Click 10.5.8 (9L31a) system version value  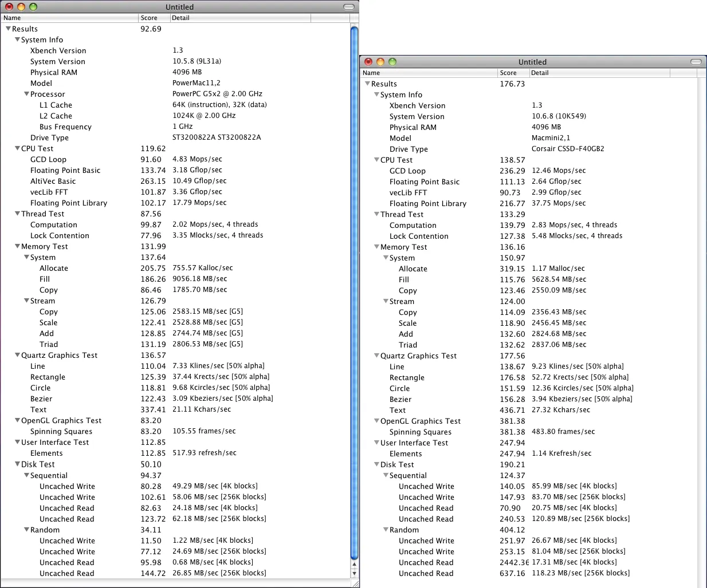click(x=197, y=61)
